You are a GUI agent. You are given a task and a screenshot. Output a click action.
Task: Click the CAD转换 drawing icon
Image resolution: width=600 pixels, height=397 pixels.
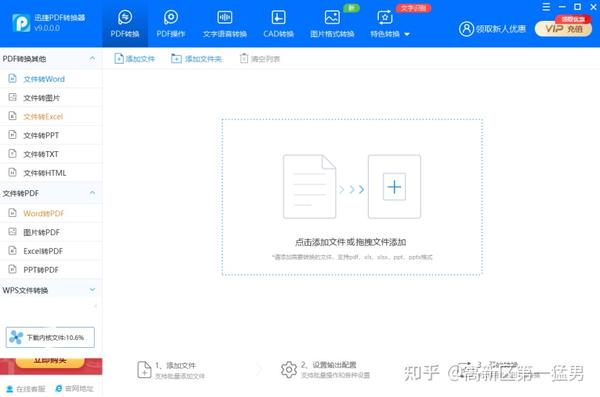point(278,17)
